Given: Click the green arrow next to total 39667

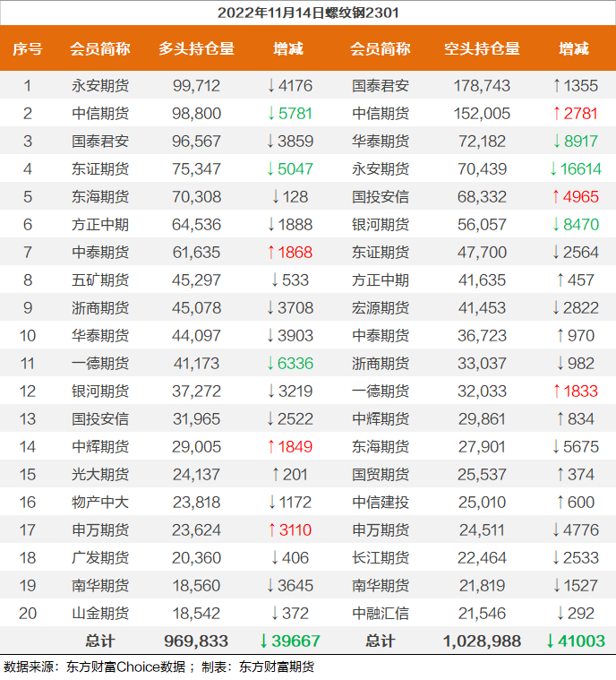Looking at the screenshot, I should point(264,641).
